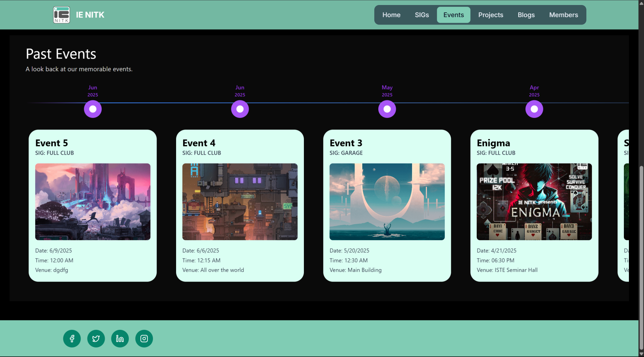
Task: Click the IE NITK logo icon
Action: (62, 15)
